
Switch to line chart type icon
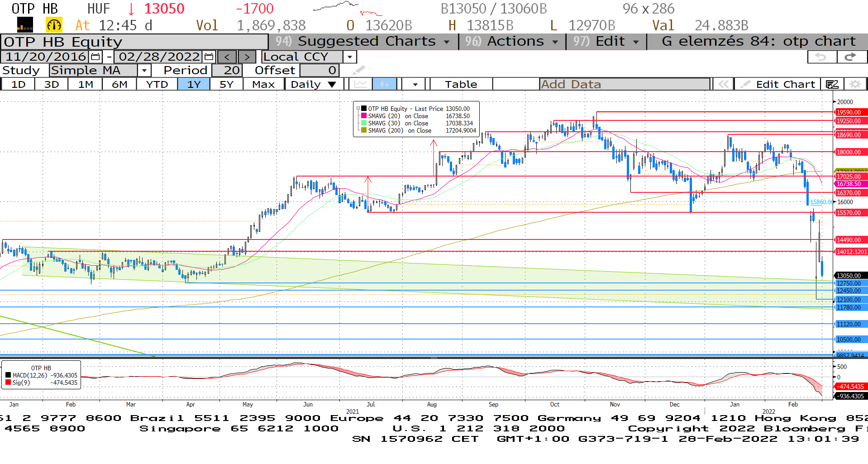click(361, 84)
